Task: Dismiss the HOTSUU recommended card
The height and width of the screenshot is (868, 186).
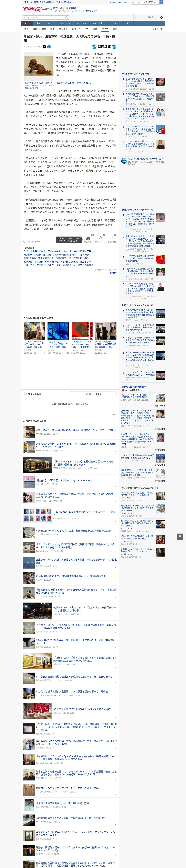Action: click(x=68, y=353)
